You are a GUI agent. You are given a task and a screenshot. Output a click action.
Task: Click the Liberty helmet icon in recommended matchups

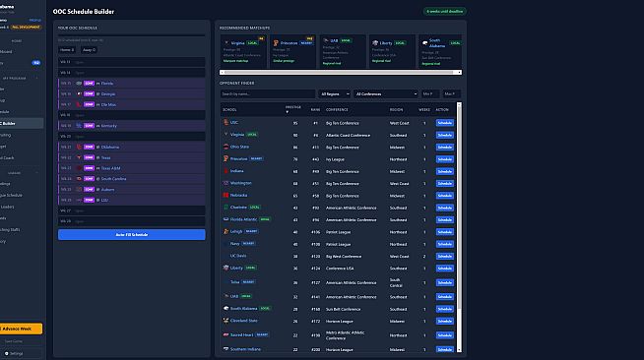click(x=375, y=42)
